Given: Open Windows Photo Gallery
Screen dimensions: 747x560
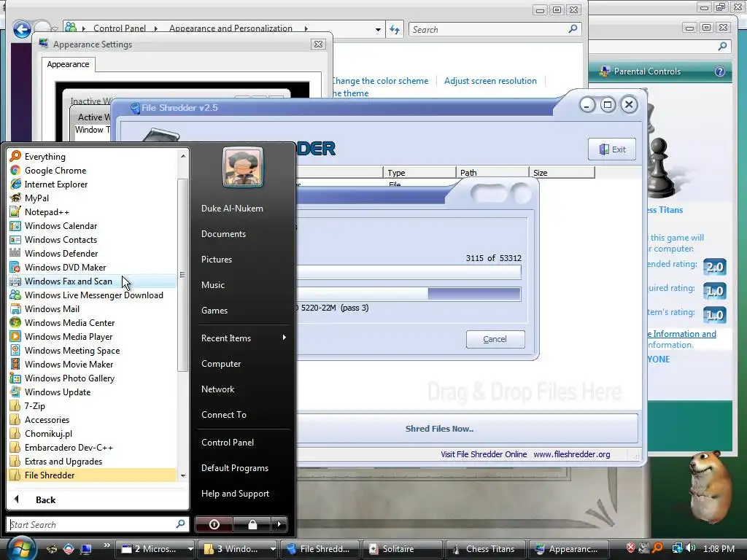Looking at the screenshot, I should pos(93,378).
